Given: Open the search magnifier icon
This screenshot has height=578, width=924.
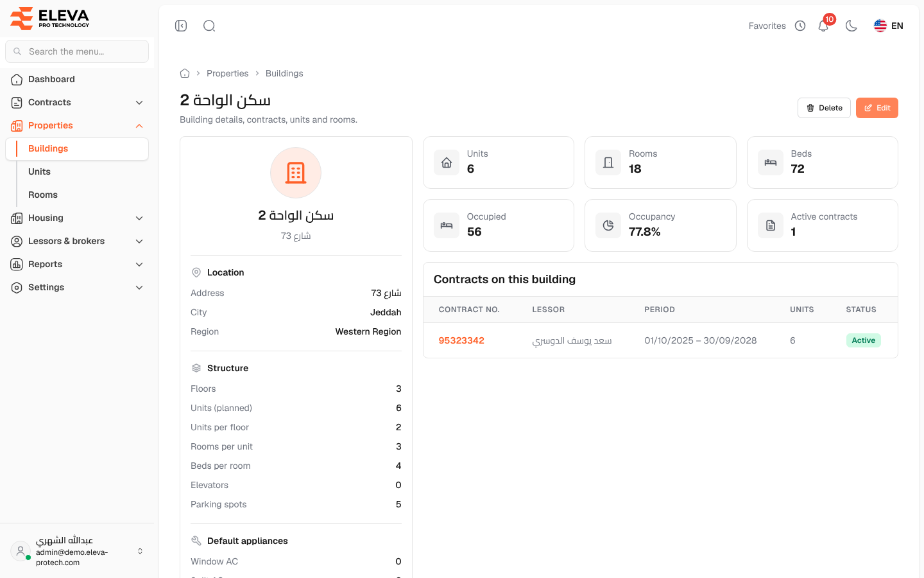Looking at the screenshot, I should point(209,26).
